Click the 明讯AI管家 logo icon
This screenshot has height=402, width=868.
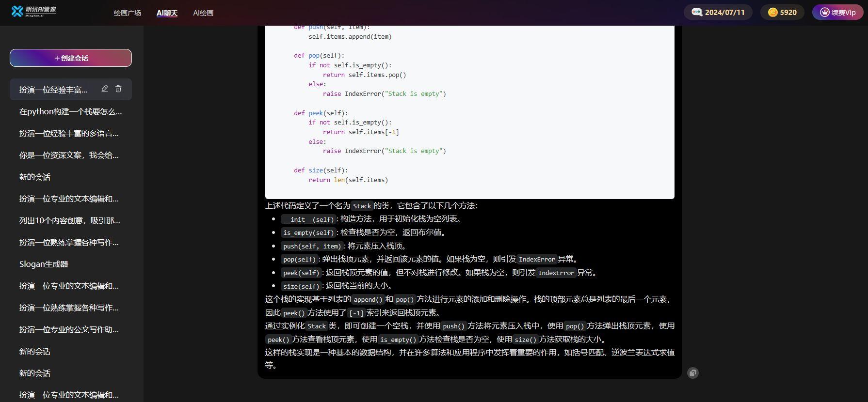click(x=17, y=11)
